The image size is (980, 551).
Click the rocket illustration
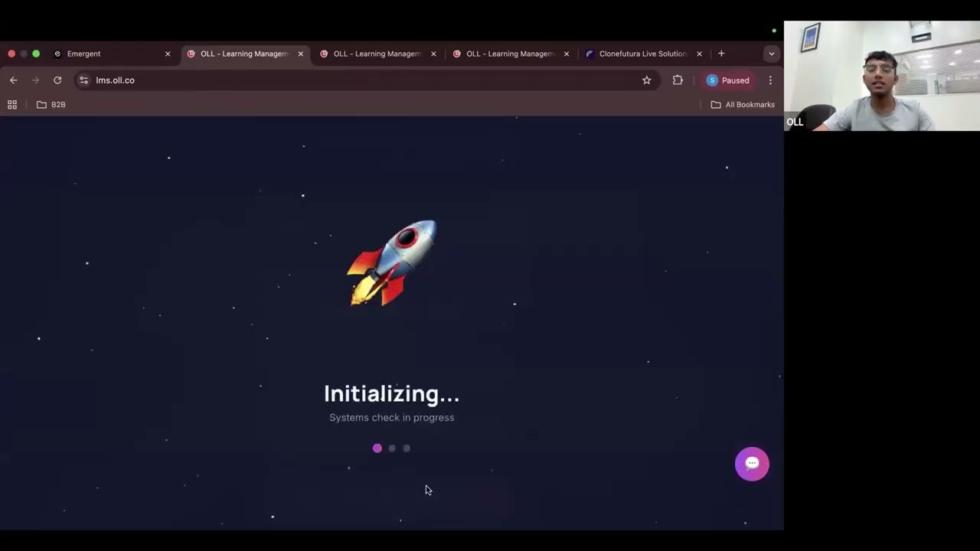point(392,262)
